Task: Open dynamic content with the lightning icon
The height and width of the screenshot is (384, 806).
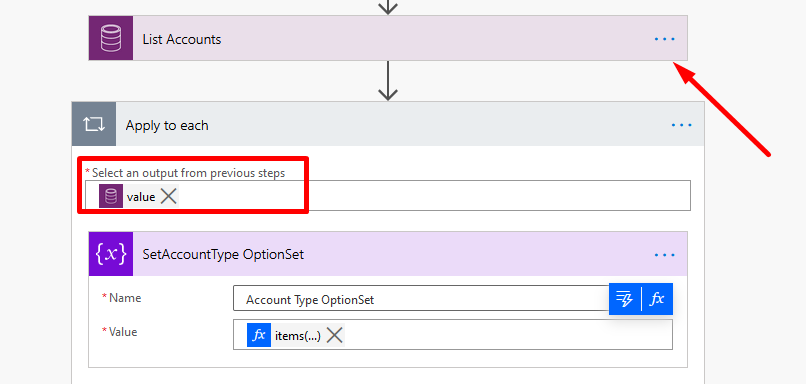Action: click(x=625, y=299)
